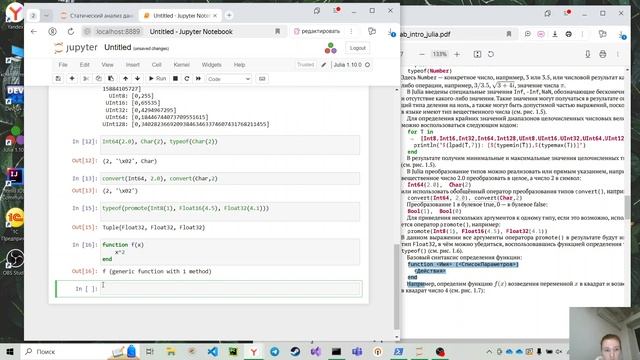
Task: Move selected cell down
Action: [x=138, y=78]
